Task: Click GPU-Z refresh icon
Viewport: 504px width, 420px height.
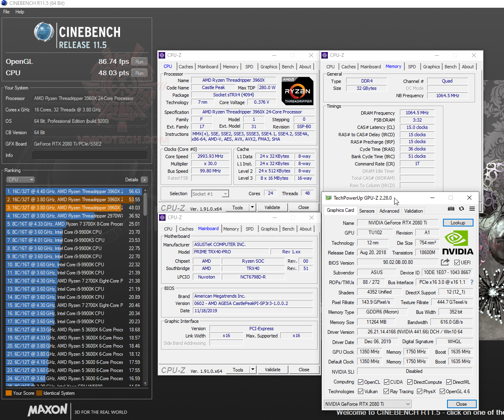Action: pos(461,209)
